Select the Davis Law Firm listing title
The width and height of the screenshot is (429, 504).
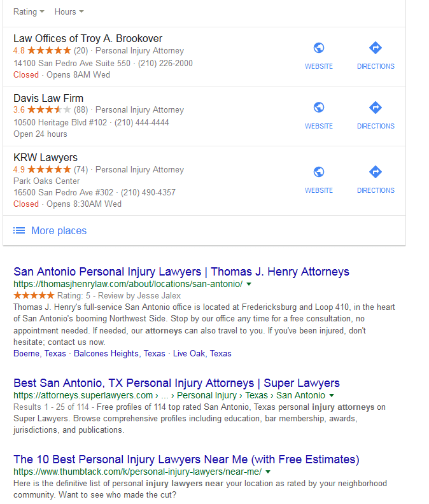(48, 98)
